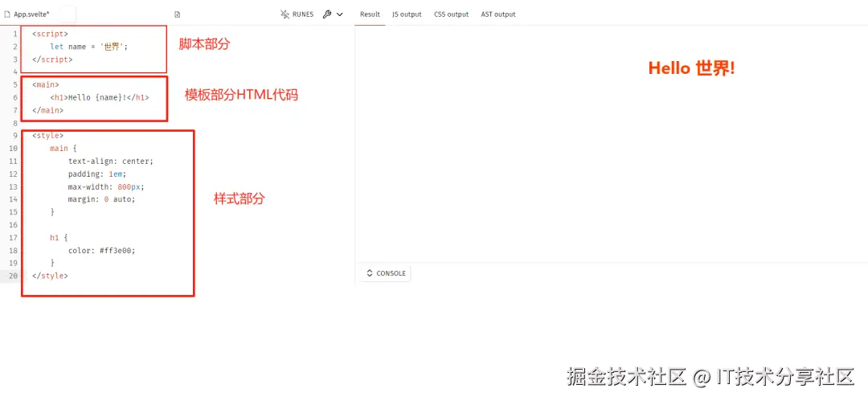Image resolution: width=868 pixels, height=401 pixels.
Task: Click the 'h1 {' selector line
Action: pyautogui.click(x=59, y=237)
